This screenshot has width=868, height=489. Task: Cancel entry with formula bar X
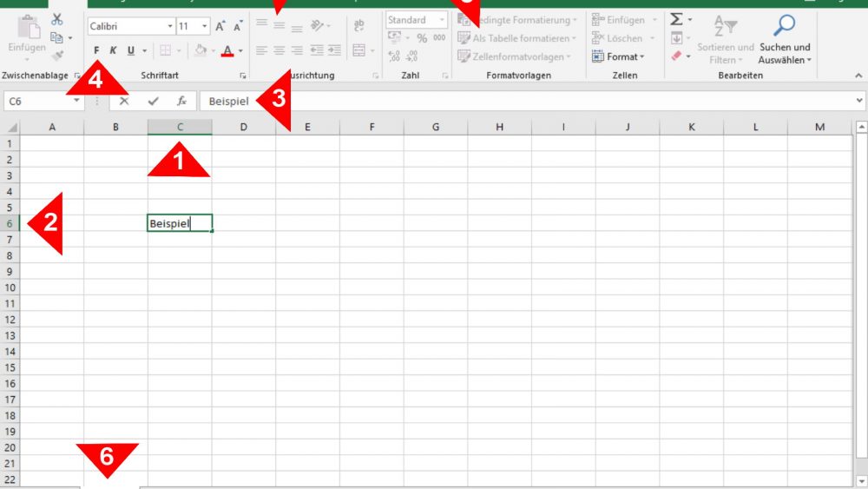pyautogui.click(x=125, y=101)
